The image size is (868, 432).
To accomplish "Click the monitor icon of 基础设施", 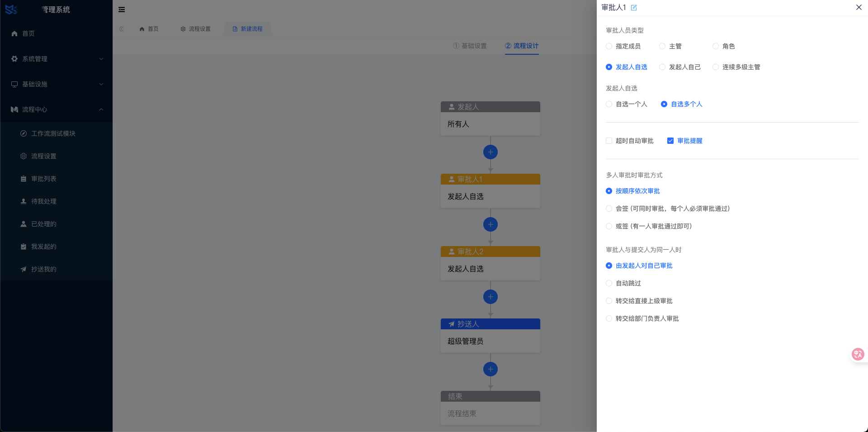I will tap(14, 84).
